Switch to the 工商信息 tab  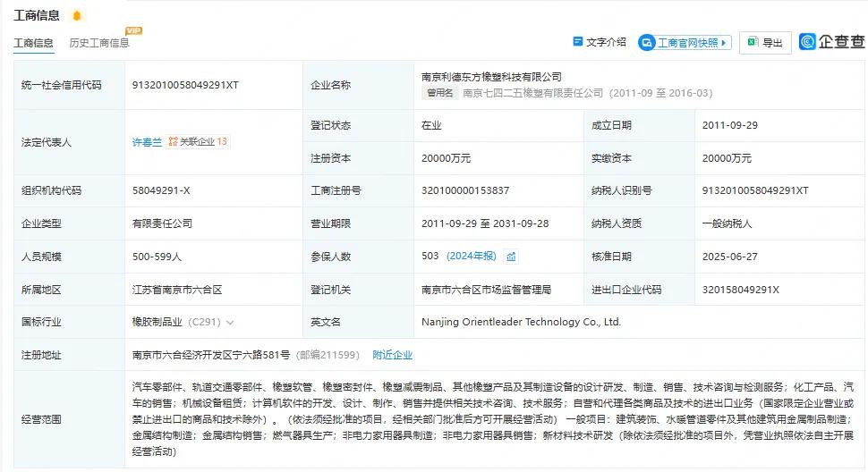pyautogui.click(x=33, y=43)
